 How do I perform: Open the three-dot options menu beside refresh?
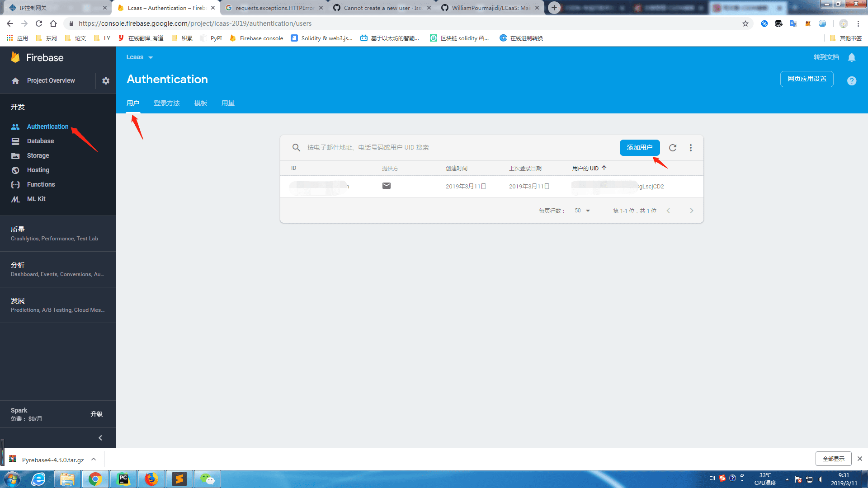point(691,148)
